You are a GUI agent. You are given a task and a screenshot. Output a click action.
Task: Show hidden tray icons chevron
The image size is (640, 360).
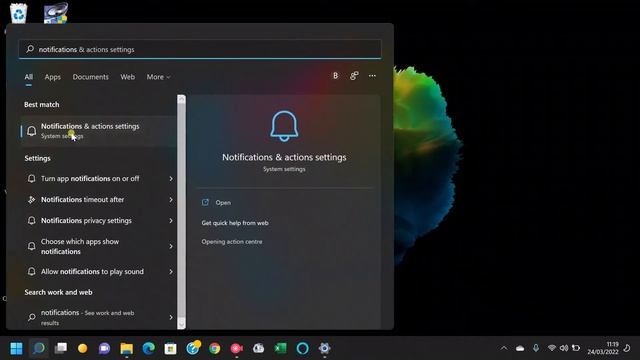coord(504,348)
